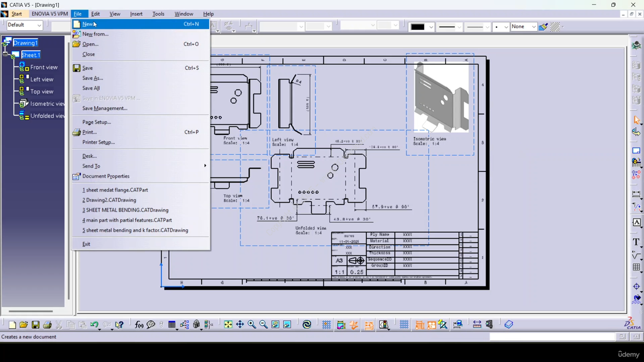Choose Document Properties in File menu
The image size is (644, 362).
pyautogui.click(x=141, y=176)
